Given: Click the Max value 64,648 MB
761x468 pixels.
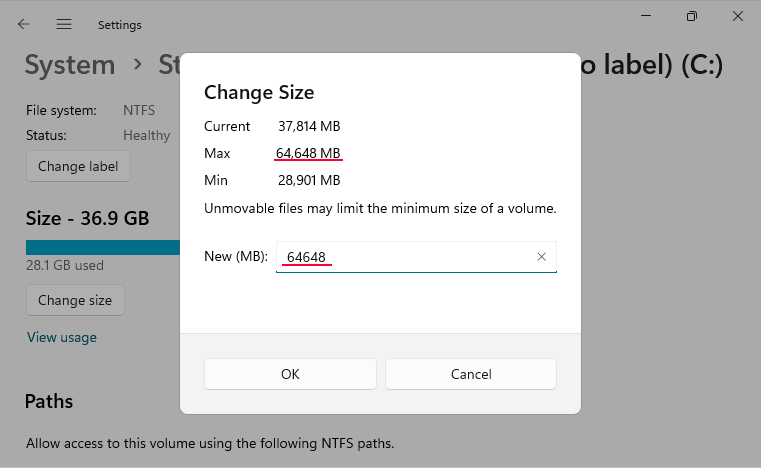Looking at the screenshot, I should point(309,153).
